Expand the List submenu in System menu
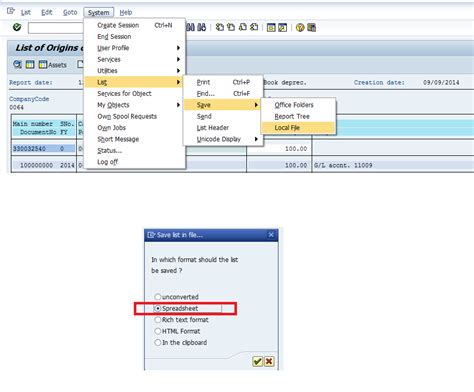 point(135,82)
